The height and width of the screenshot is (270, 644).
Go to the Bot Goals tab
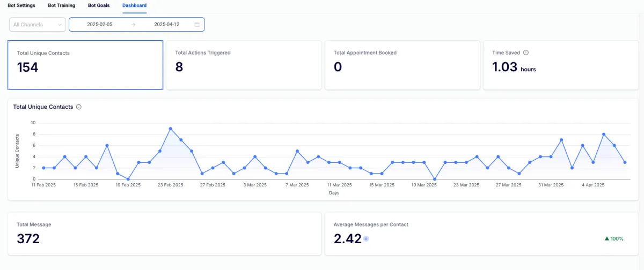click(x=99, y=5)
